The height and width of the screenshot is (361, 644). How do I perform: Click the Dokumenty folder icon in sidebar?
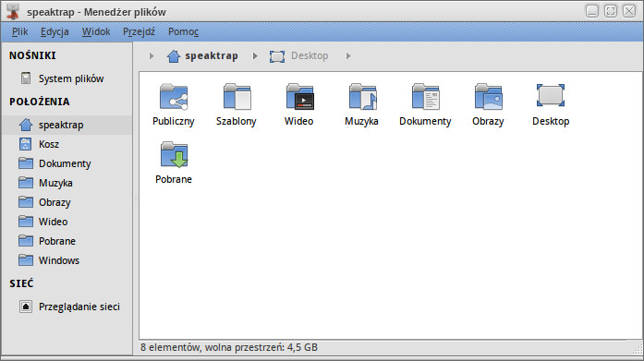tap(26, 163)
